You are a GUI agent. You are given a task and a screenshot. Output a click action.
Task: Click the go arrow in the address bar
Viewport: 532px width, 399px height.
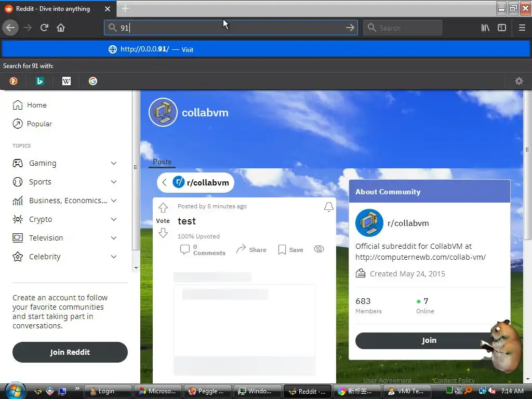tap(350, 28)
